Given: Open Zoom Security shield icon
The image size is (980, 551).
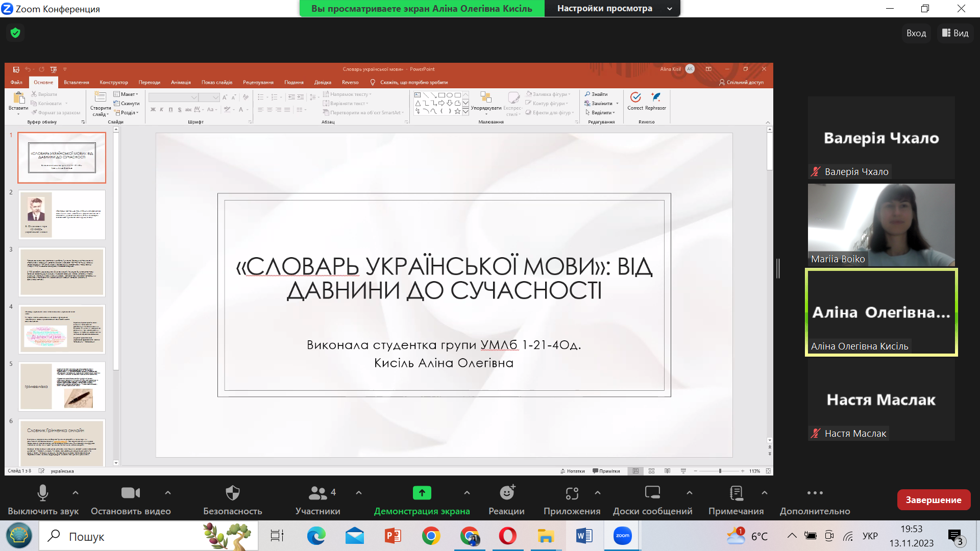Looking at the screenshot, I should click(x=232, y=493).
